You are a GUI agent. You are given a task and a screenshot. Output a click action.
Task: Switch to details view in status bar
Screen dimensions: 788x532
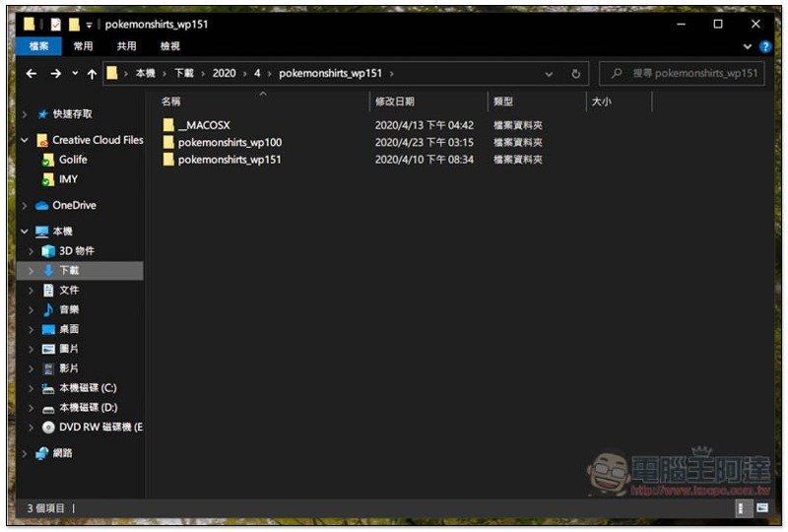coord(743,508)
